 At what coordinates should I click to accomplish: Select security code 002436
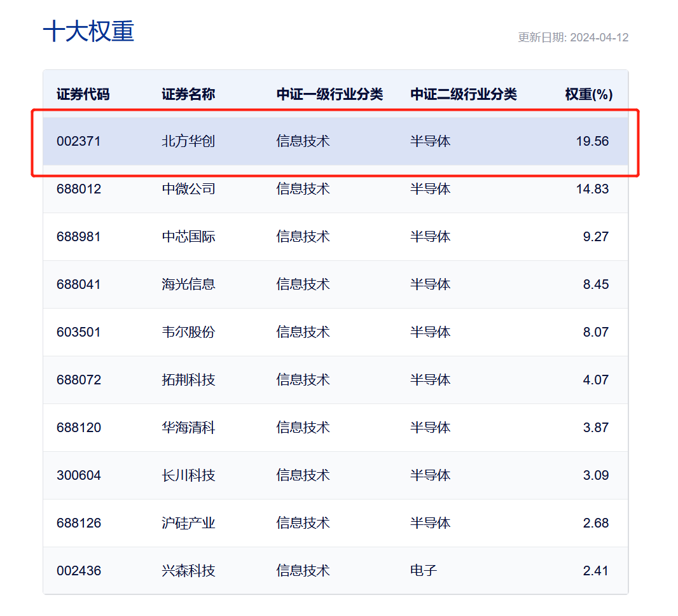[x=79, y=571]
